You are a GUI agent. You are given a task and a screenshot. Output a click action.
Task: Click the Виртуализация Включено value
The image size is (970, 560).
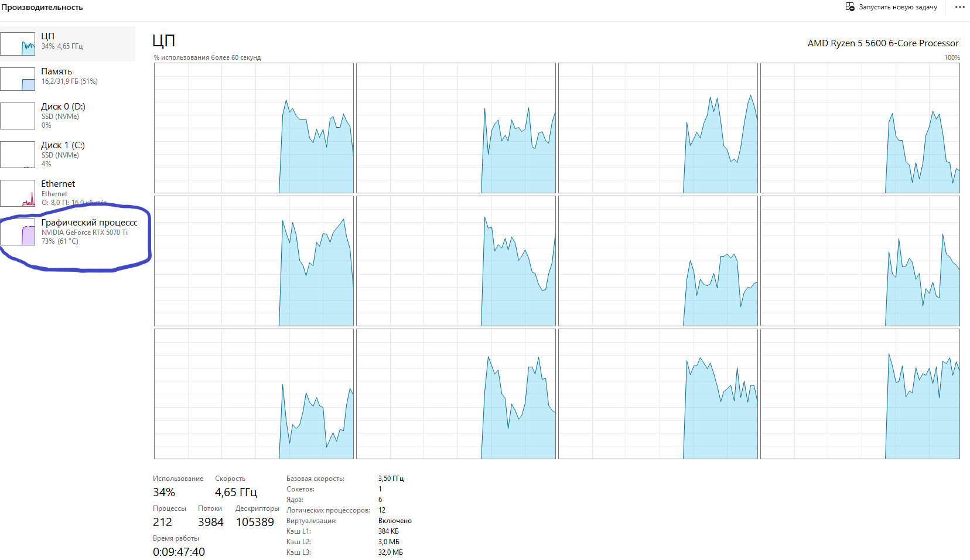point(395,521)
